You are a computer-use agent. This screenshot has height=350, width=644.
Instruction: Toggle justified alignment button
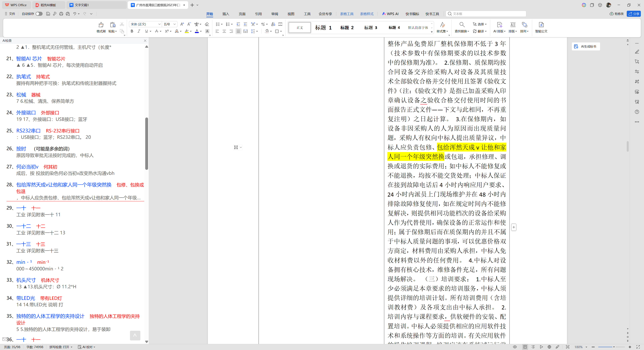coord(238,31)
